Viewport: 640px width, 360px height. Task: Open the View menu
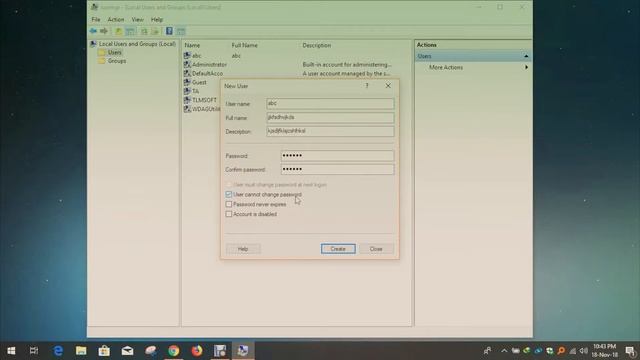point(138,19)
